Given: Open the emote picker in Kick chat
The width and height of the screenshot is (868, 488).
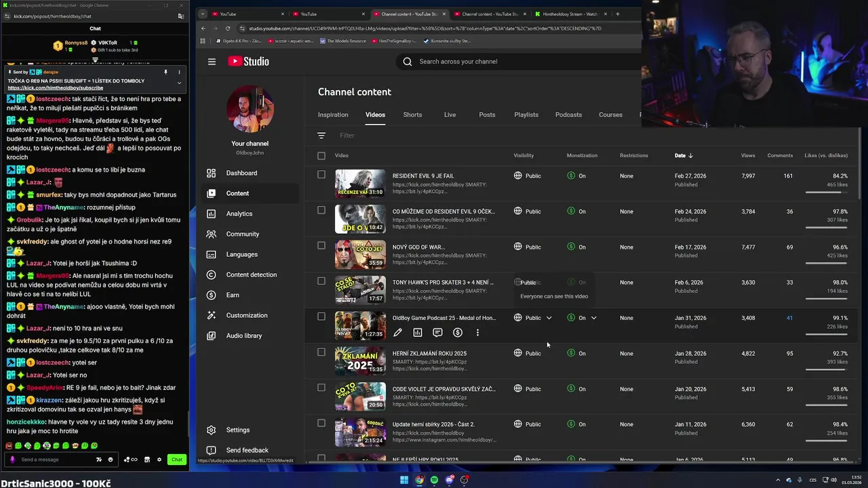Looking at the screenshot, I should tap(111, 460).
